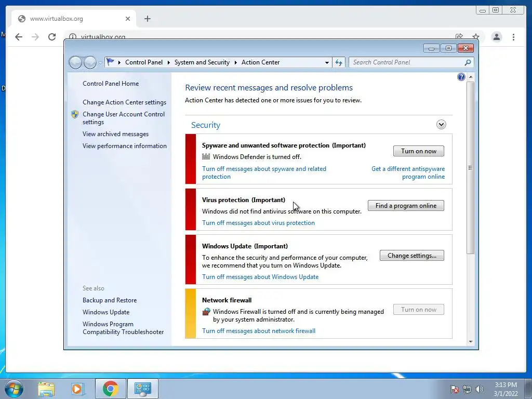Click the site info icon in Chrome's address bar
This screenshot has height=399, width=532.
pyautogui.click(x=72, y=36)
